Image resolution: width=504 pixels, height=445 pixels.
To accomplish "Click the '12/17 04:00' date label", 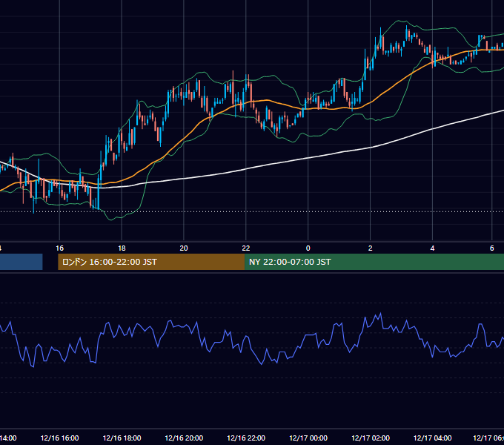I will pos(432,438).
